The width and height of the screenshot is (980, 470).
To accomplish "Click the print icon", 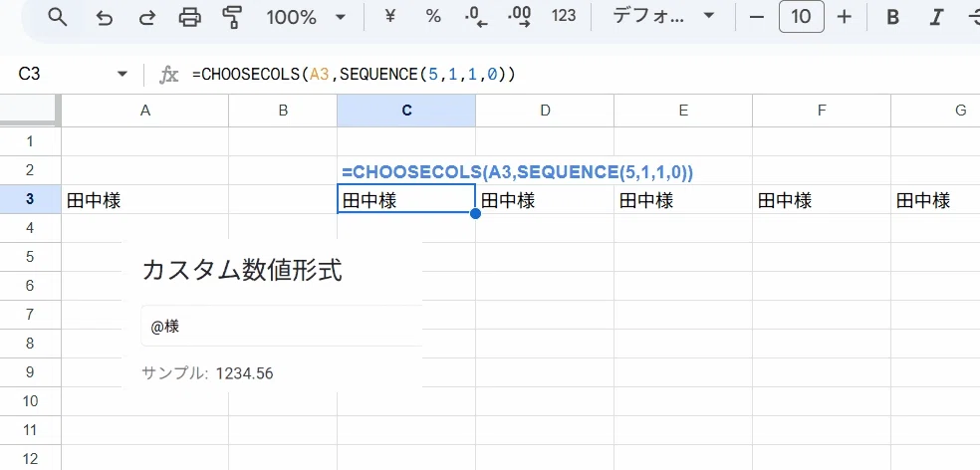I will point(190,17).
